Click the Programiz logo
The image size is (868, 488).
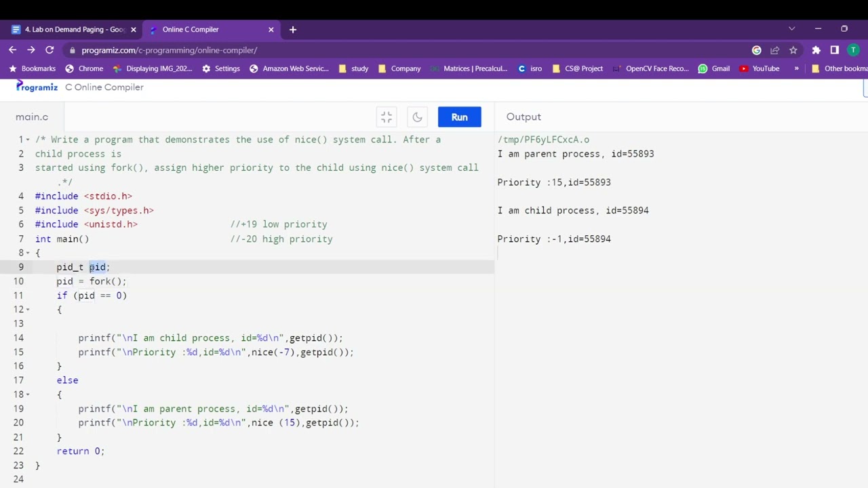coord(37,87)
